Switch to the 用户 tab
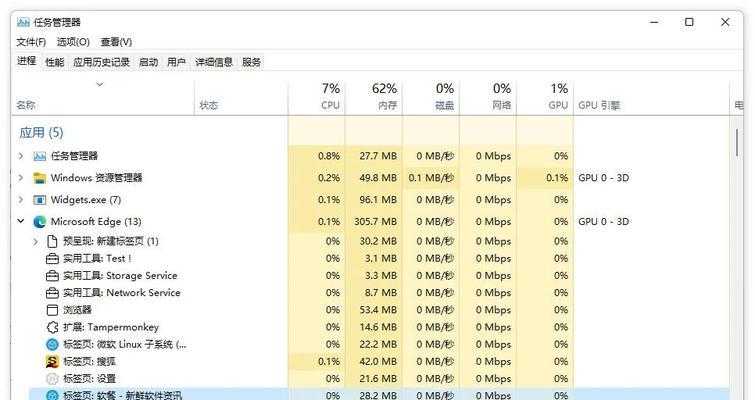The height and width of the screenshot is (400, 755). click(x=176, y=62)
